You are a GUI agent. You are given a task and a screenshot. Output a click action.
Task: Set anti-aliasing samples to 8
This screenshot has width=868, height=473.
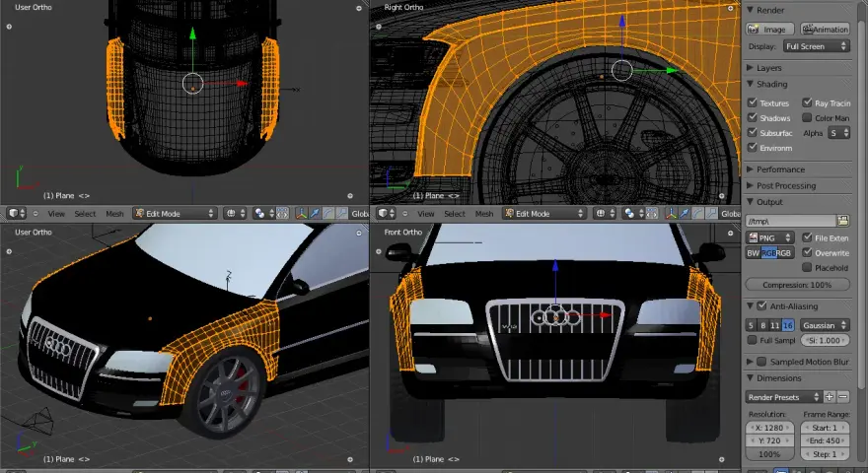pyautogui.click(x=762, y=325)
